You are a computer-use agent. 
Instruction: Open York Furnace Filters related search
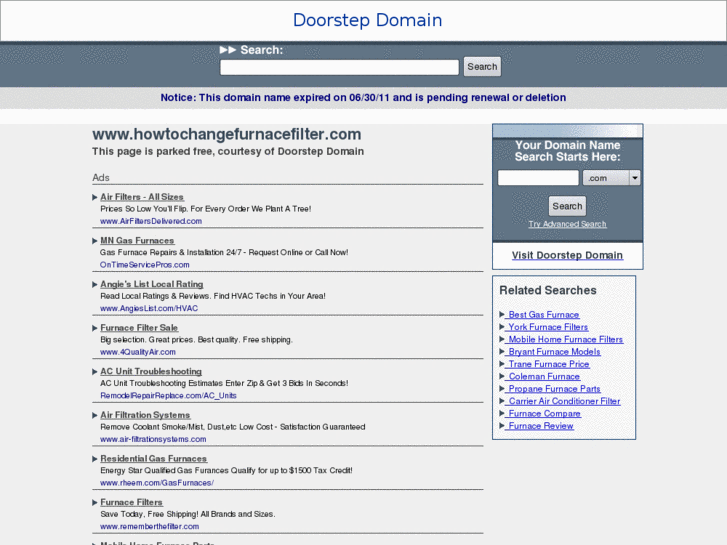[x=548, y=327]
